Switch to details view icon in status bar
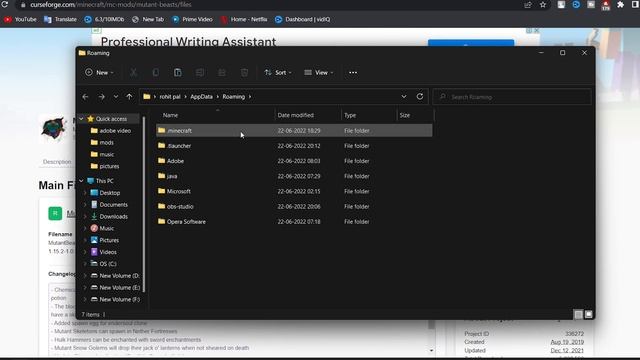The width and height of the screenshot is (640, 360). point(578,314)
